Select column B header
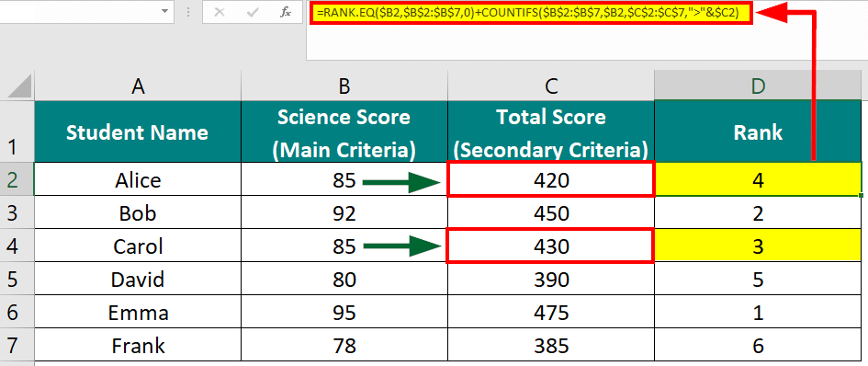This screenshot has width=868, height=366. (x=344, y=86)
